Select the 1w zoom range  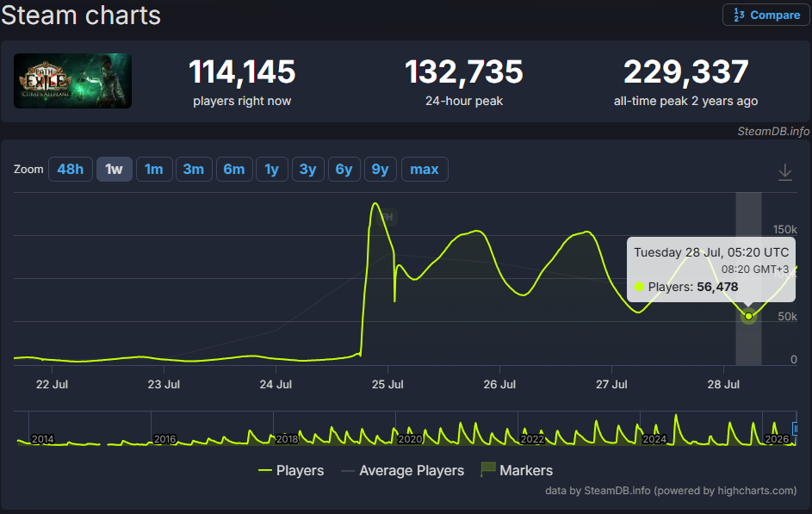tap(114, 170)
